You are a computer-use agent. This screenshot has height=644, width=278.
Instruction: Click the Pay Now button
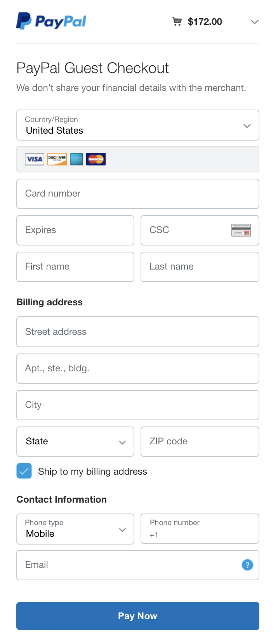(x=138, y=616)
